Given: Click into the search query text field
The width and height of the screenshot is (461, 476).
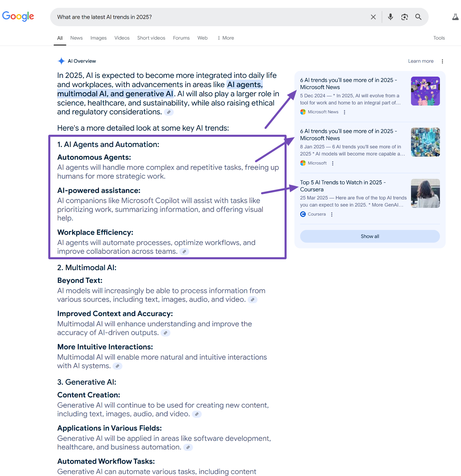Looking at the screenshot, I should point(204,17).
